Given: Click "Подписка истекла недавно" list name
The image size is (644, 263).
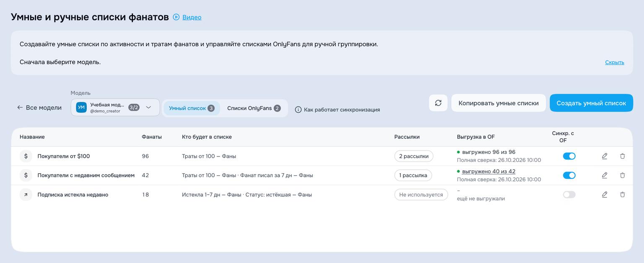Looking at the screenshot, I should pyautogui.click(x=73, y=195).
